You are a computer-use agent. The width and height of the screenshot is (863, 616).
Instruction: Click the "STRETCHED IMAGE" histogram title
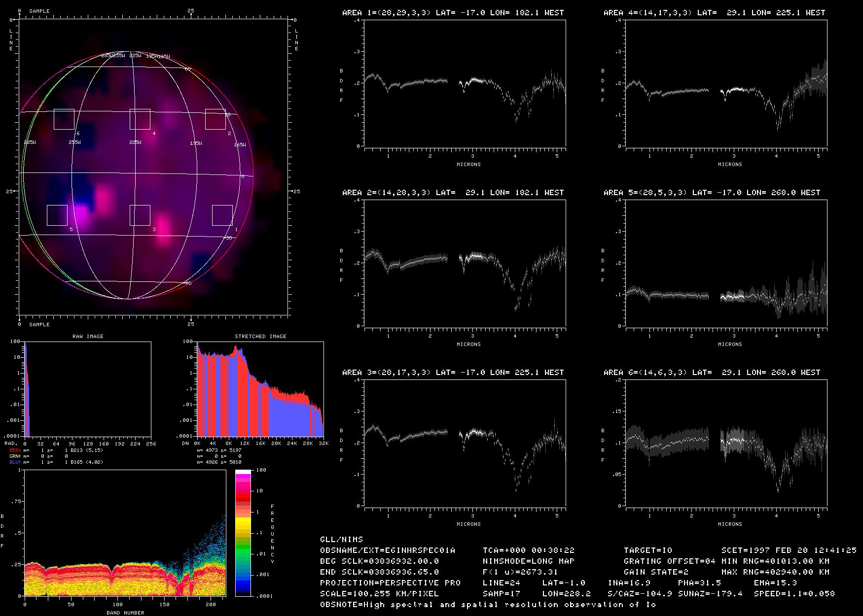tap(260, 337)
